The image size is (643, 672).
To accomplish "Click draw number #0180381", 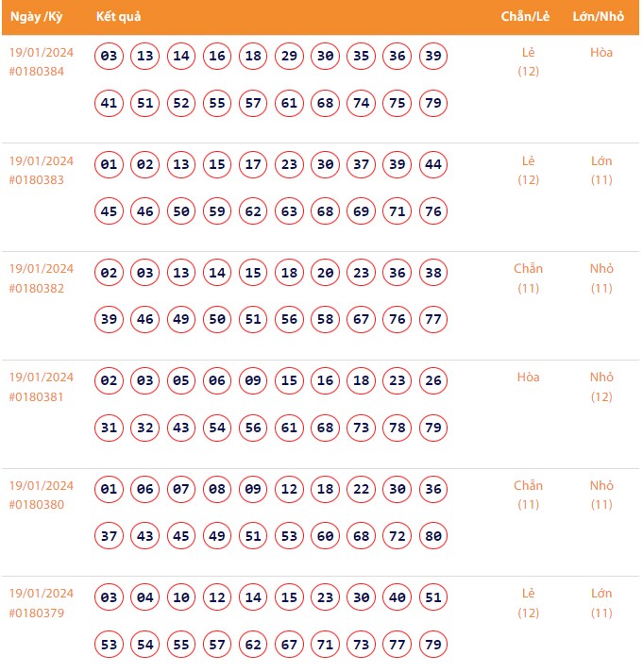I will tap(37, 396).
